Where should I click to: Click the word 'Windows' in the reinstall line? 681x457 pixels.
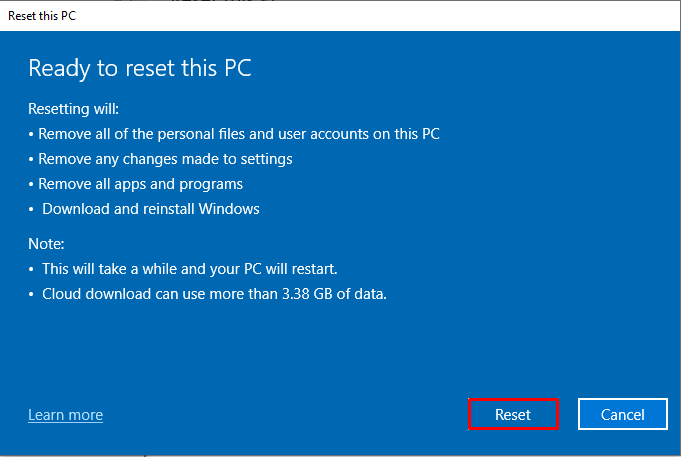pyautogui.click(x=229, y=209)
